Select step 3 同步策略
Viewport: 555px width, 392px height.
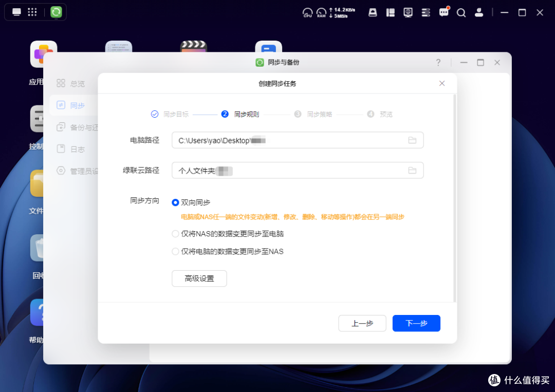tap(313, 114)
